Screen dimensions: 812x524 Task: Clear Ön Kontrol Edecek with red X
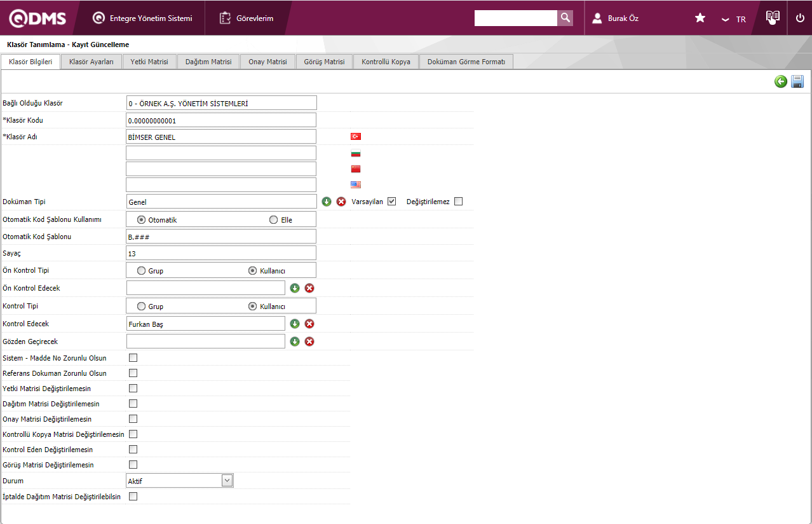(309, 288)
